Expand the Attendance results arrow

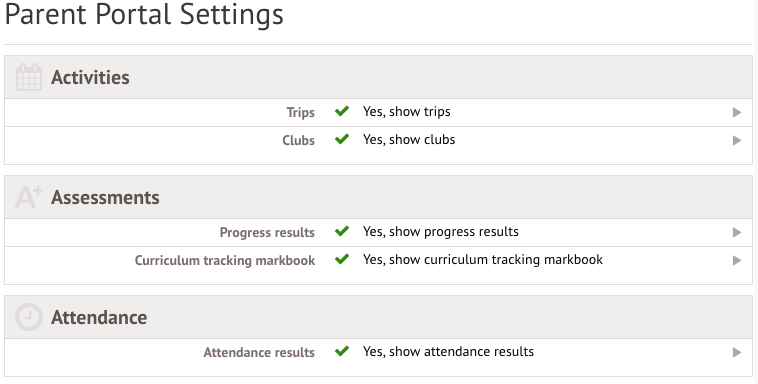(x=737, y=352)
